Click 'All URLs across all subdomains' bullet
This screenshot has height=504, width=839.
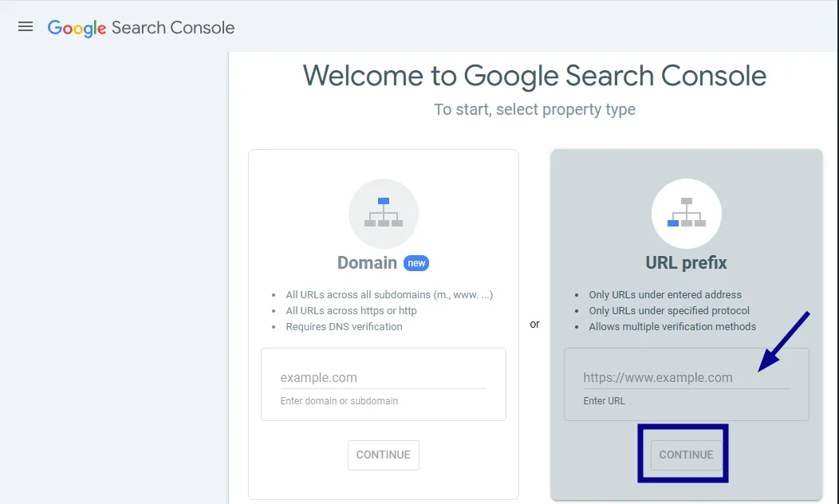click(389, 295)
